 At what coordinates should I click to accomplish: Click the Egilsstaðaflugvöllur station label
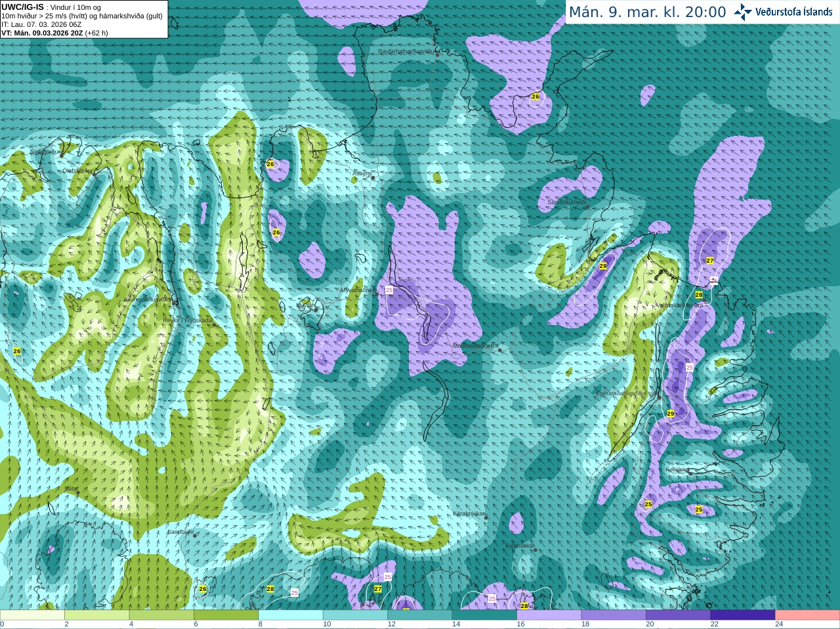click(627, 393)
